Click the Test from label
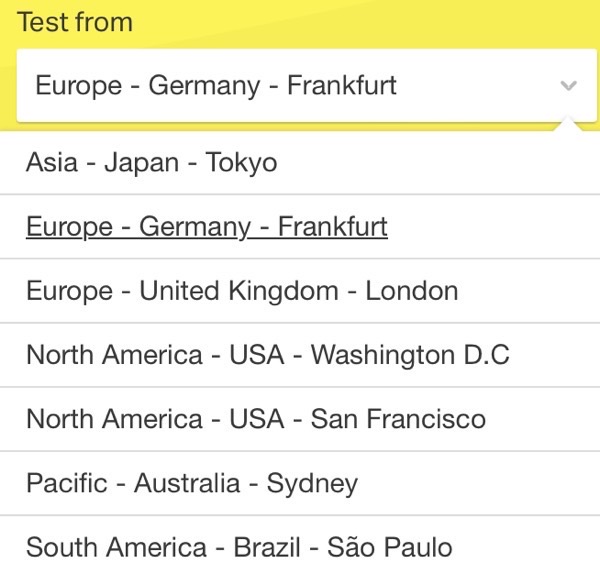Screen dimensions: 600x574 (75, 23)
